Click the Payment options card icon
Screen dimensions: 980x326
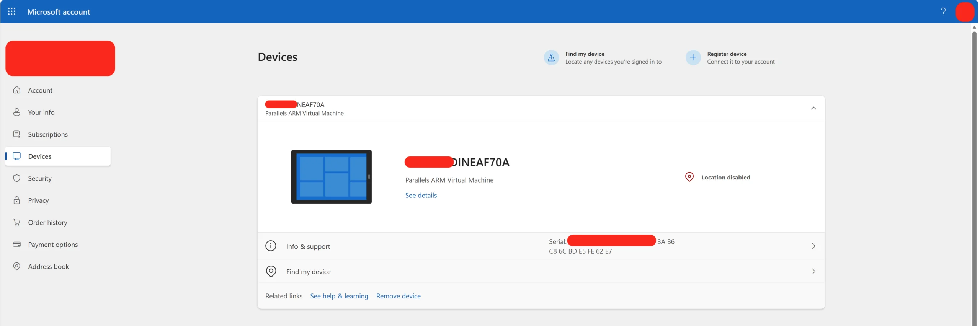point(17,244)
